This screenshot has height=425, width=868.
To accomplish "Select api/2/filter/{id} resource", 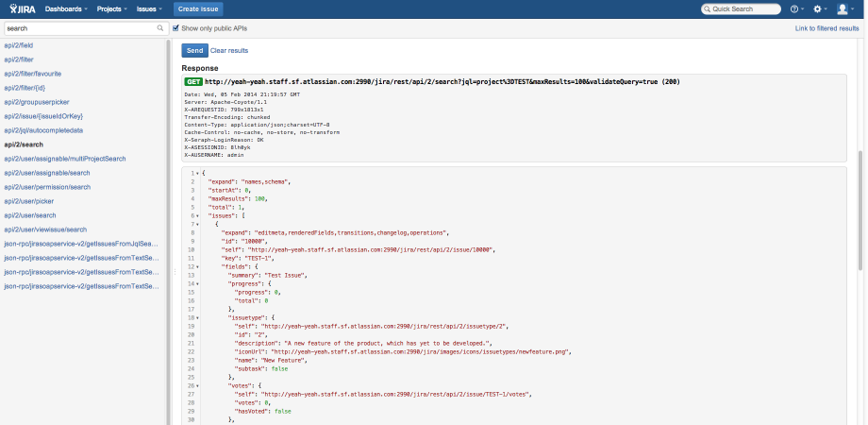I will pos(25,88).
